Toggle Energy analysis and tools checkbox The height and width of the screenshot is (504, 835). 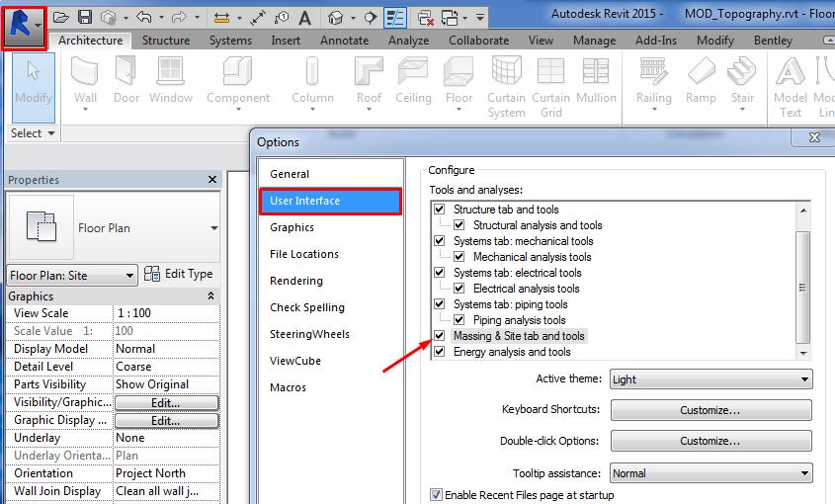pos(440,352)
